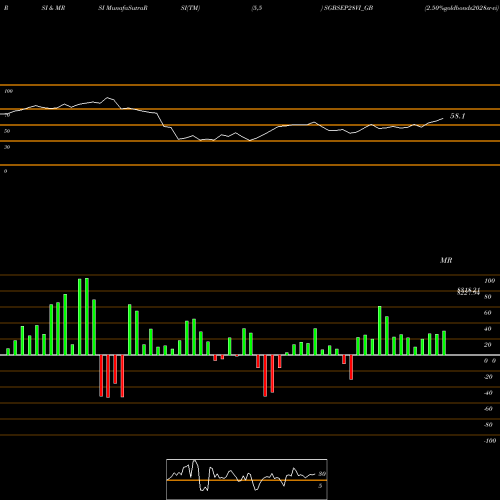500x500 pixels.
Task: Click the -40 label on the MR axis
Action: [488, 393]
